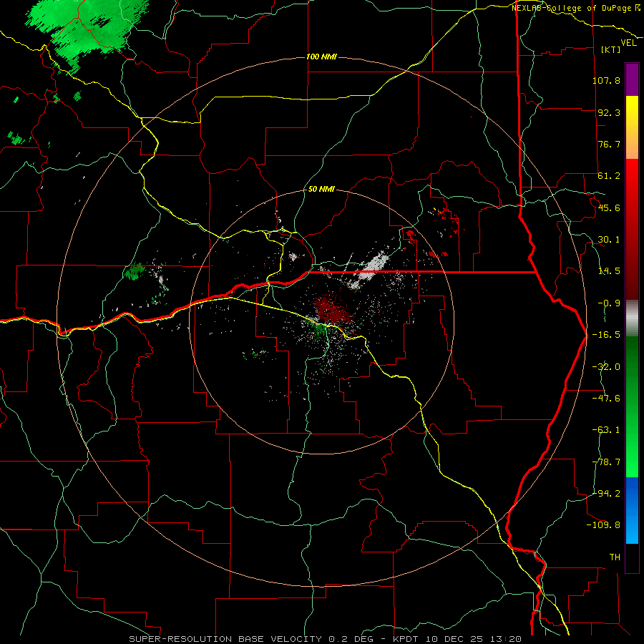Click the -0.9 velocity scale value
Screen dimensions: 644x644
coord(609,303)
